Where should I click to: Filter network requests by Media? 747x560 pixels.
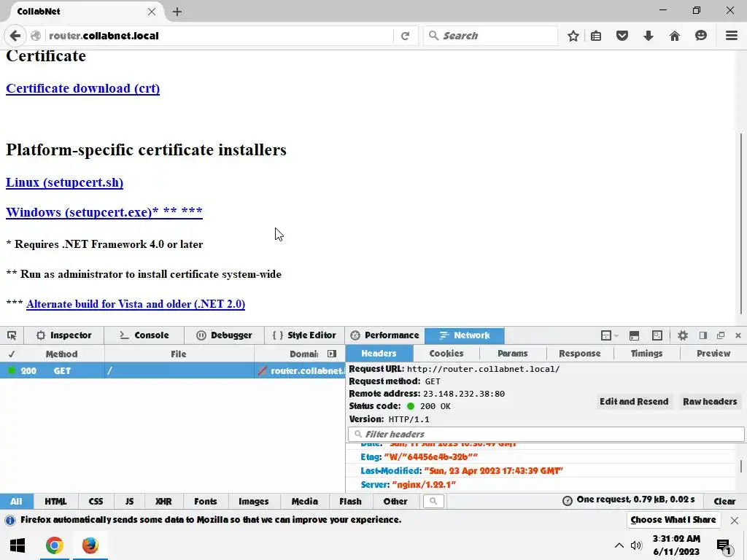(304, 501)
